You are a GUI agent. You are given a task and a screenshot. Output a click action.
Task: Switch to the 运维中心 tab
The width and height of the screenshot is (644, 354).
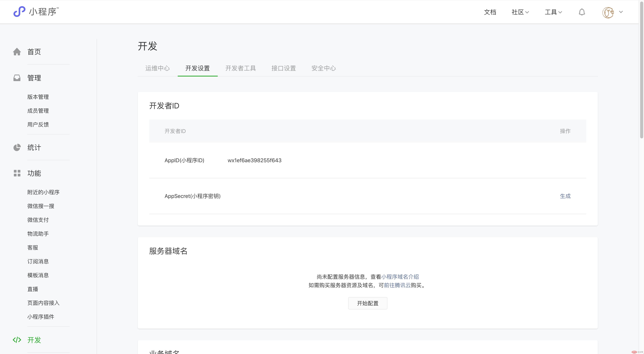click(x=158, y=68)
